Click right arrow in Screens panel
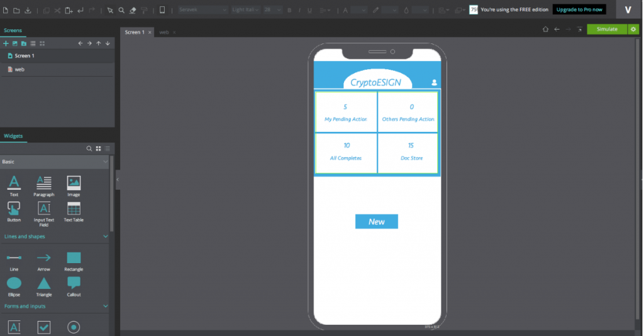This screenshot has width=644, height=336. pyautogui.click(x=89, y=43)
